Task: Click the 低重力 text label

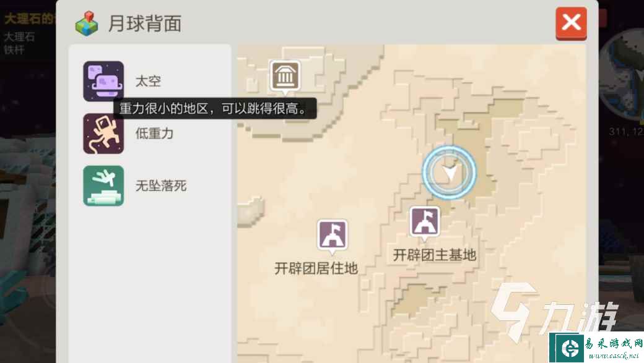Action: click(x=155, y=134)
